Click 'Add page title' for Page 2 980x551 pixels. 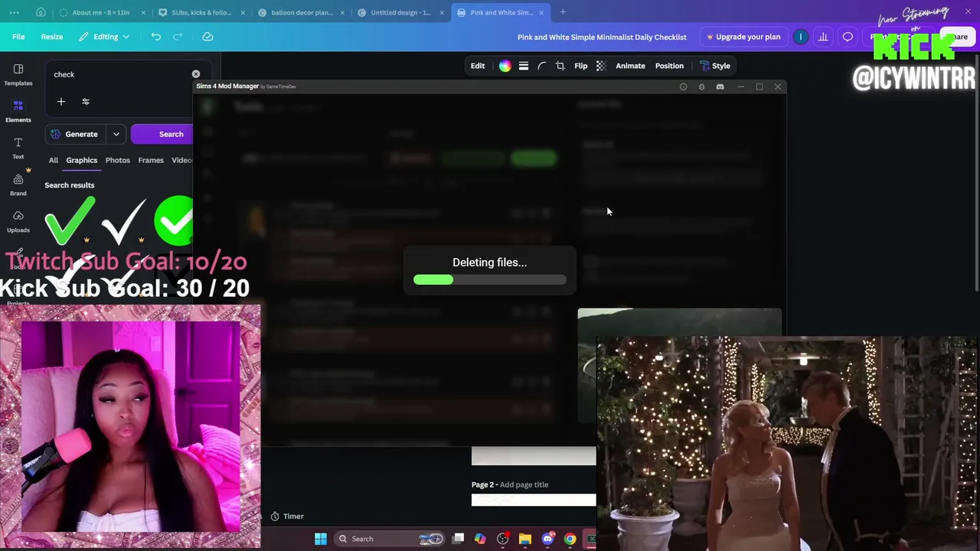tap(524, 484)
